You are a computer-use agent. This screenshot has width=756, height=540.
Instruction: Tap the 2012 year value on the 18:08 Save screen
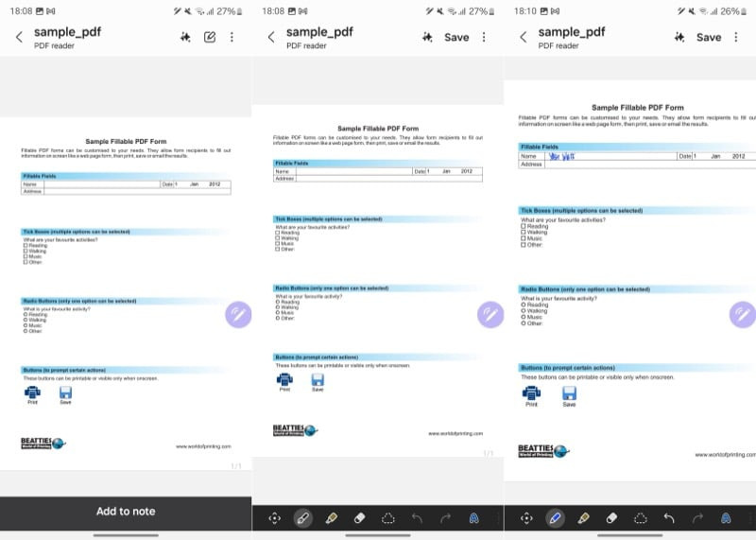click(x=467, y=171)
